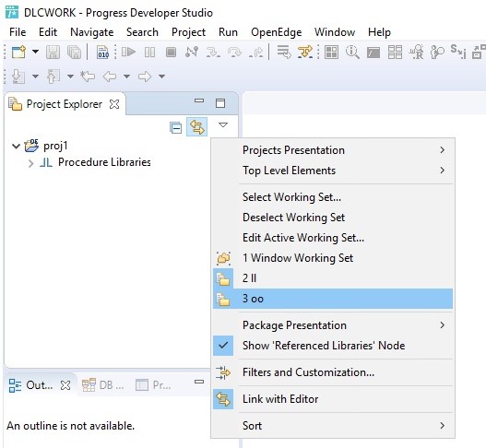Click the Back navigation arrow icon
This screenshot has height=448, width=486.
(110, 77)
